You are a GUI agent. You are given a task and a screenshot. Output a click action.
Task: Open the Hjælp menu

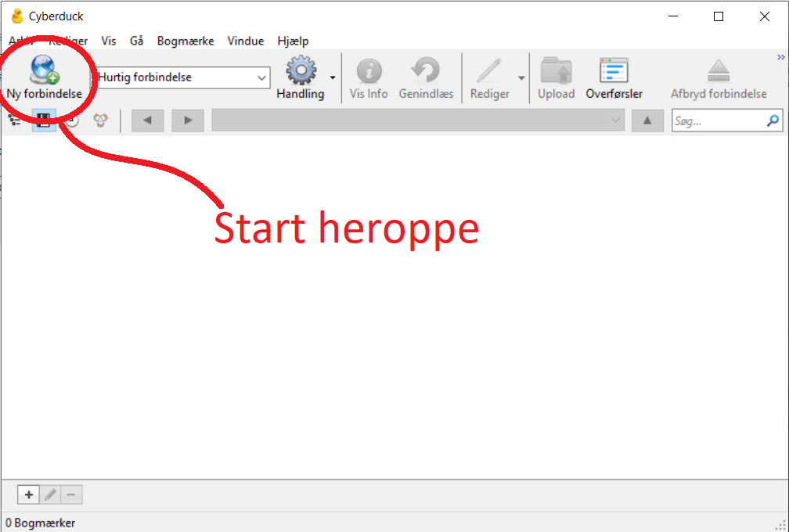293,41
